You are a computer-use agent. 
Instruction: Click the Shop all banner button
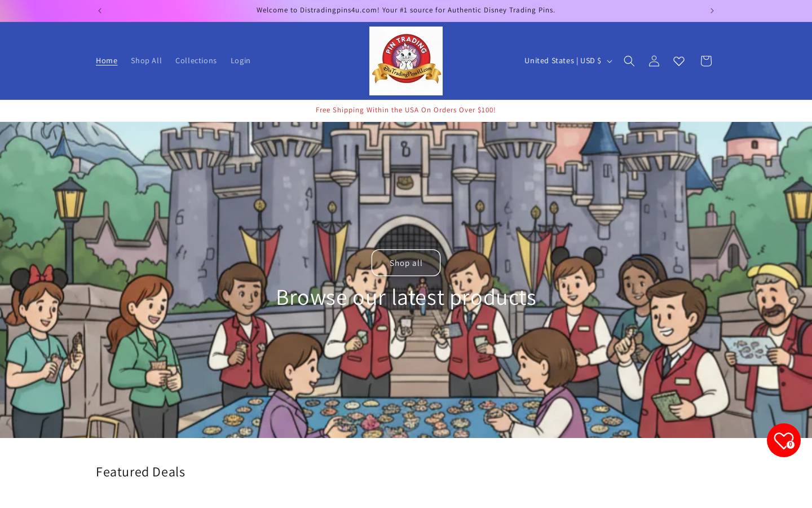(x=406, y=263)
